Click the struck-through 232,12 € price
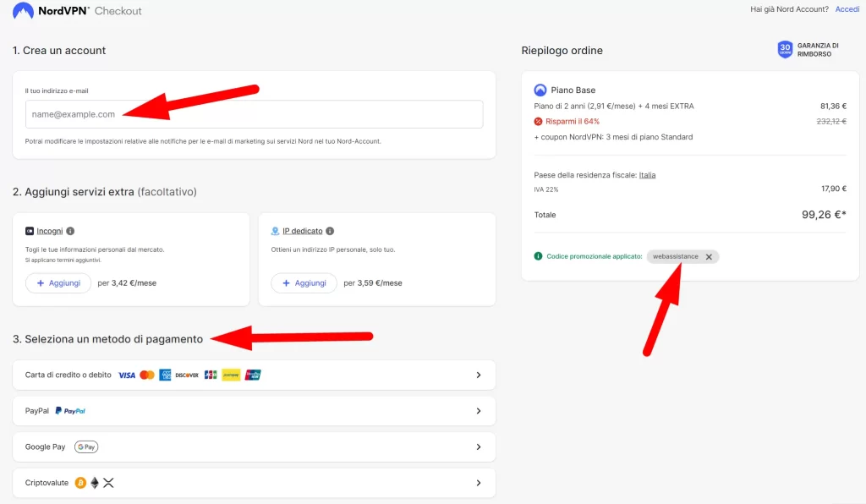Screen dimensions: 866x504 831,122
